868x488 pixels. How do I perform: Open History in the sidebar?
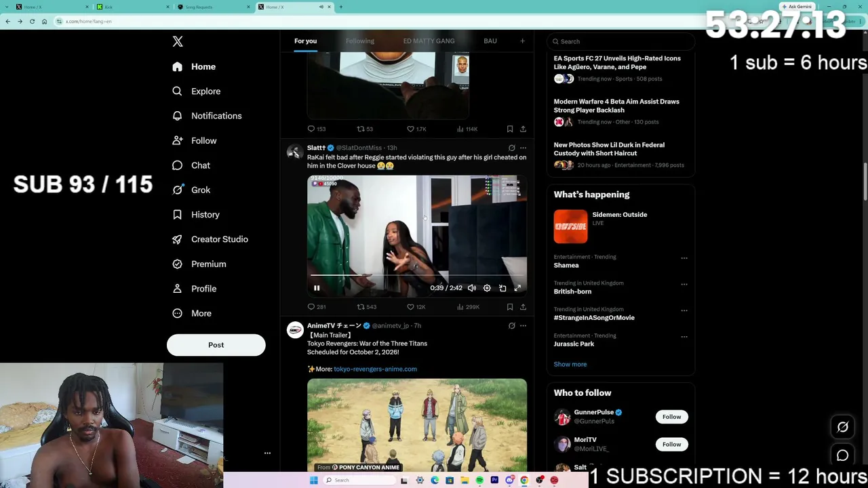[196, 215]
